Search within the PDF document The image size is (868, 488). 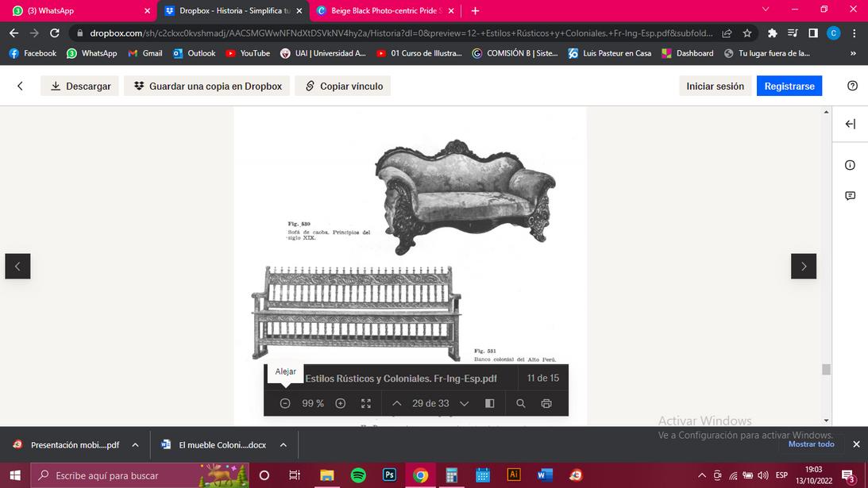(521, 403)
